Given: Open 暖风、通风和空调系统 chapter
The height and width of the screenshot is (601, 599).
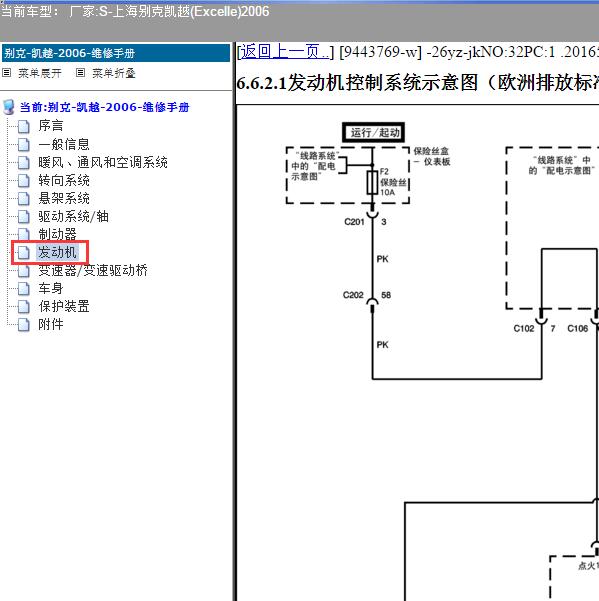Looking at the screenshot, I should tap(103, 162).
